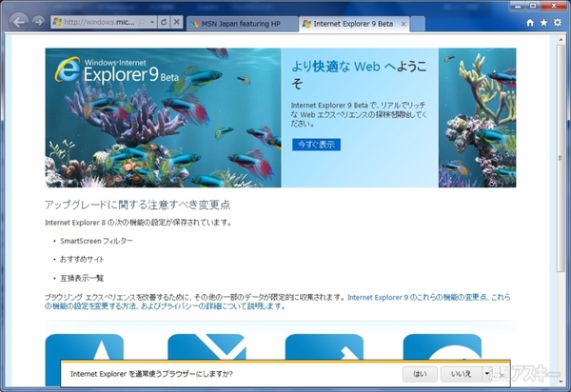Select the Internet Explorer 9 Beta tab
571x392 pixels.
(353, 24)
